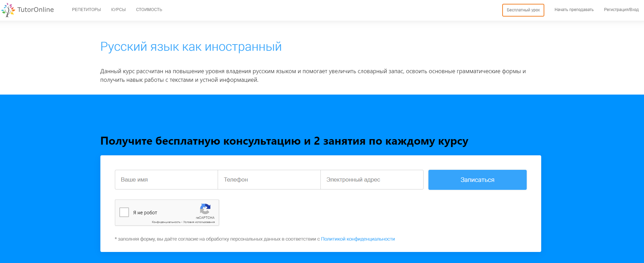Click the reCAPTCHA Условия использования link

tap(199, 222)
